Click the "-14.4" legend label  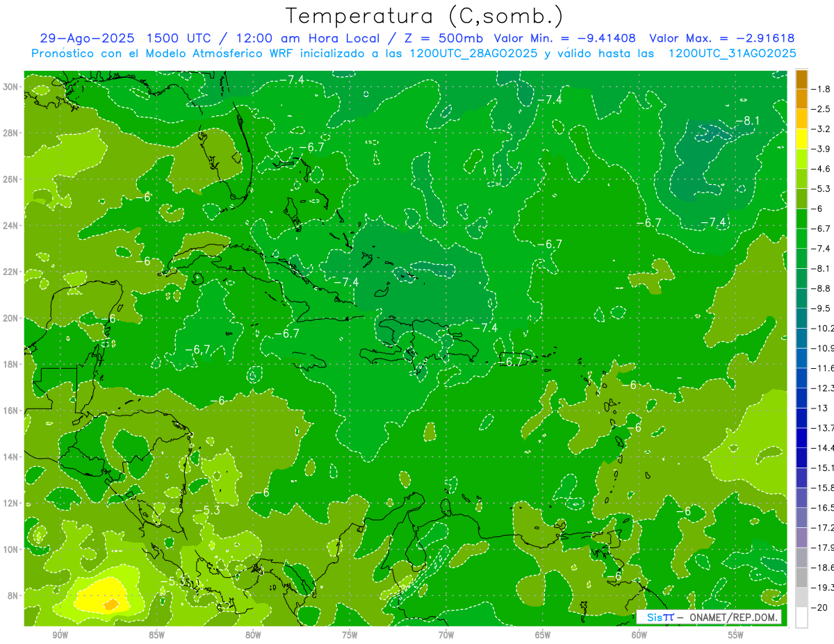822,447
